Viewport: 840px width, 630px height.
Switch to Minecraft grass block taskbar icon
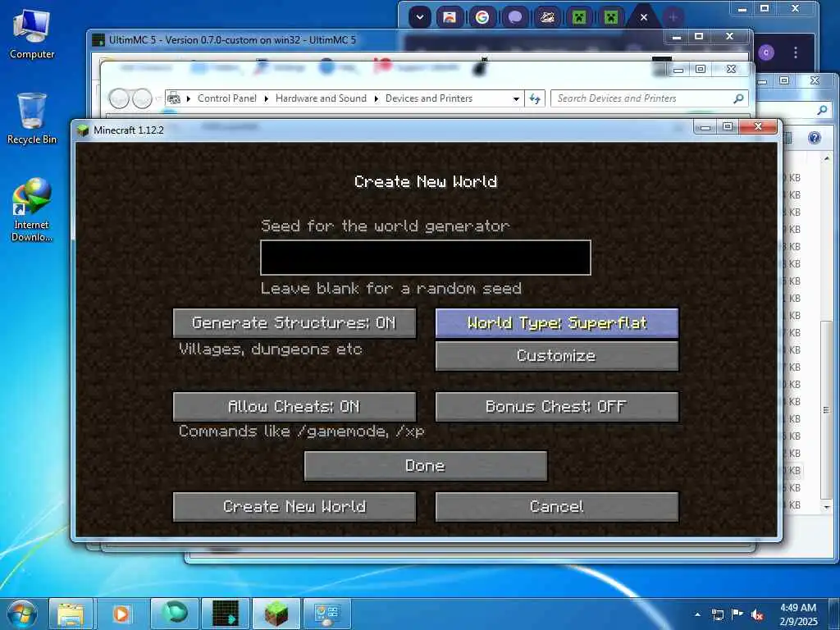tap(276, 614)
